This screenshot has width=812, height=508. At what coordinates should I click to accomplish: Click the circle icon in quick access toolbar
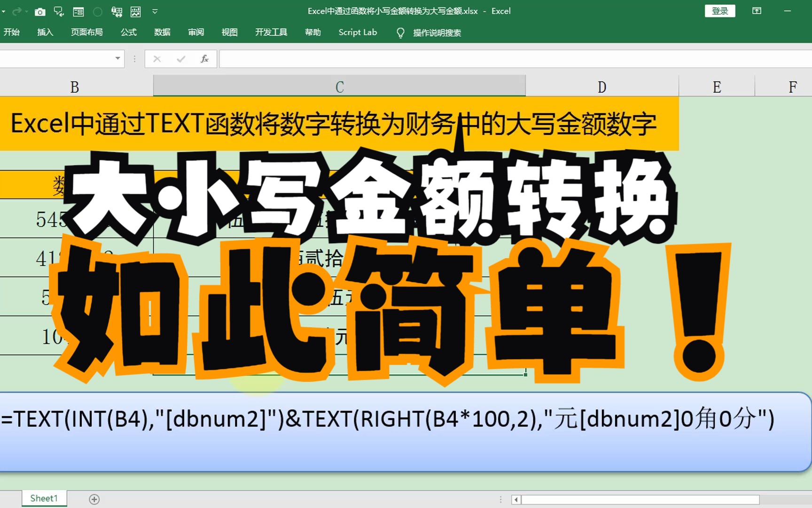pos(98,12)
